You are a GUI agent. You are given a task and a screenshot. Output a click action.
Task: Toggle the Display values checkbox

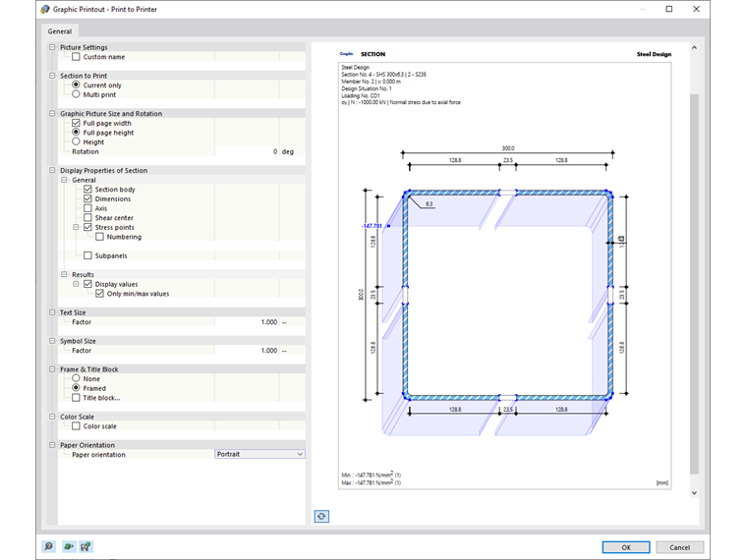[87, 284]
